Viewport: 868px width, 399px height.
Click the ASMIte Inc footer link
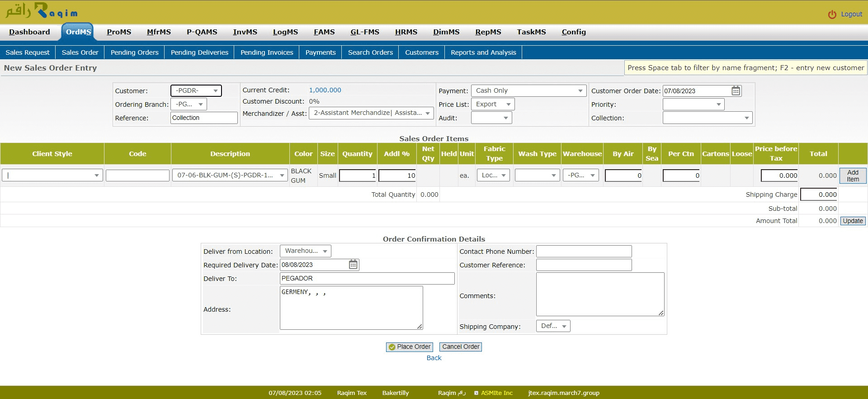click(x=497, y=393)
